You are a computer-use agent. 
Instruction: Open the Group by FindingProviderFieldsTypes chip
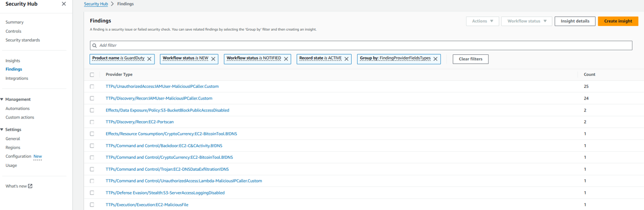(395, 58)
